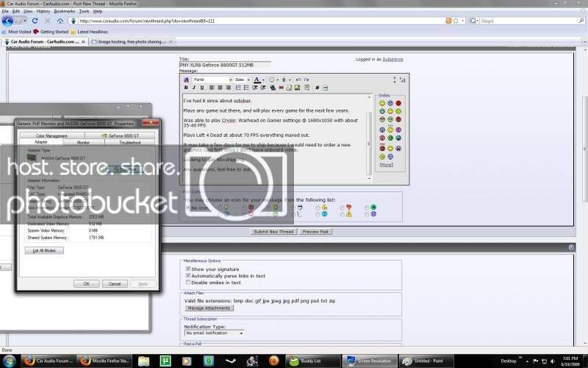Remove text formatting icon at toolbar start

(187, 79)
